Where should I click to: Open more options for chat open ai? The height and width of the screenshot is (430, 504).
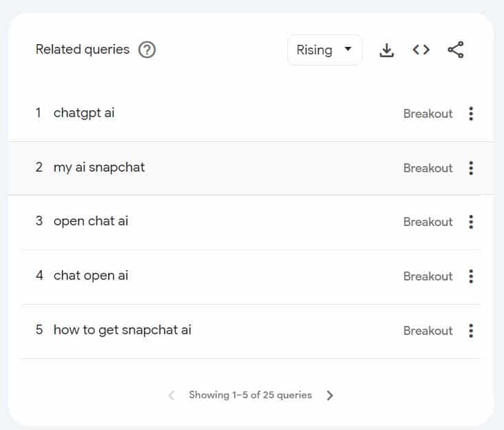tap(471, 276)
